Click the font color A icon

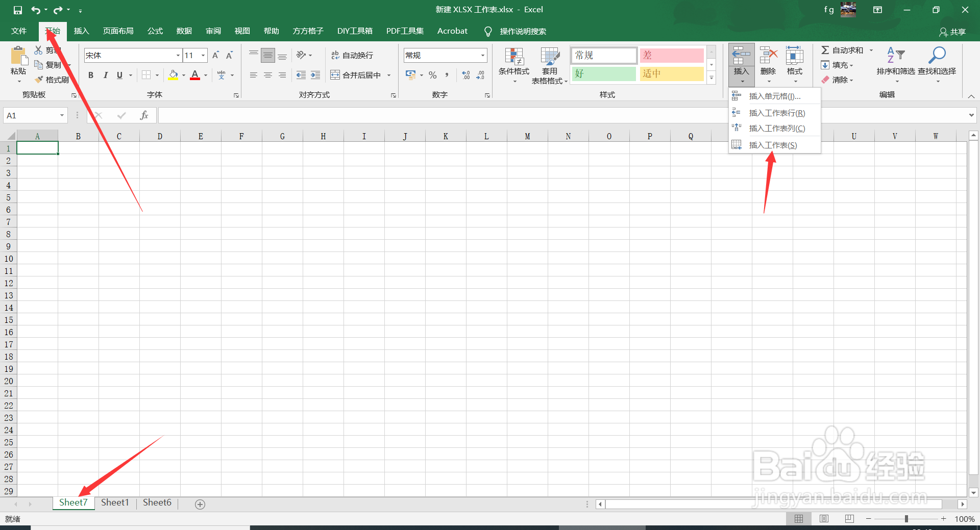pos(195,75)
